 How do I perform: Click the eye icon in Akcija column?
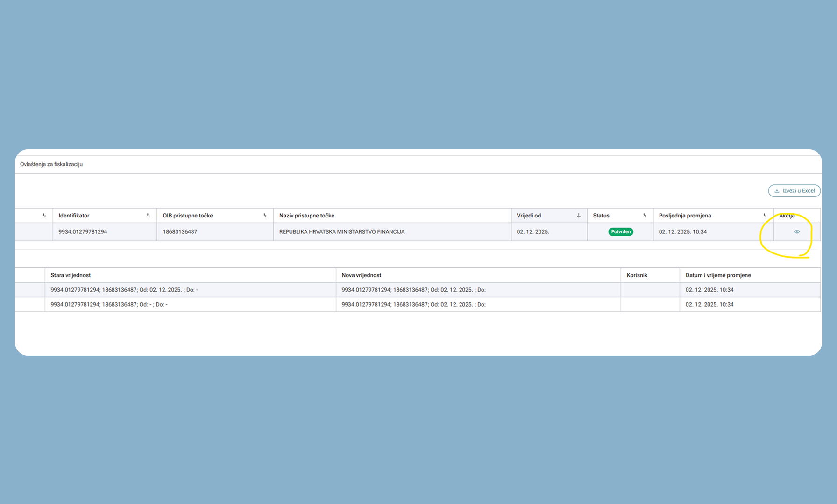click(x=797, y=232)
